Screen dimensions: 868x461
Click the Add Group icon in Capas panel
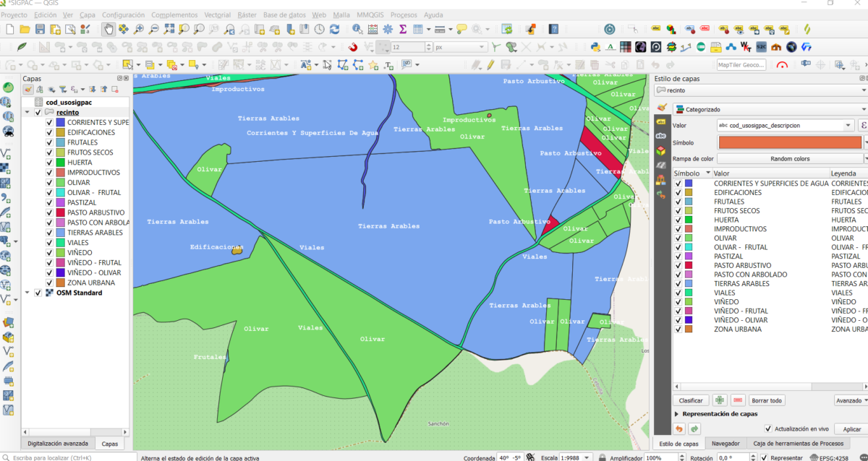tap(41, 88)
